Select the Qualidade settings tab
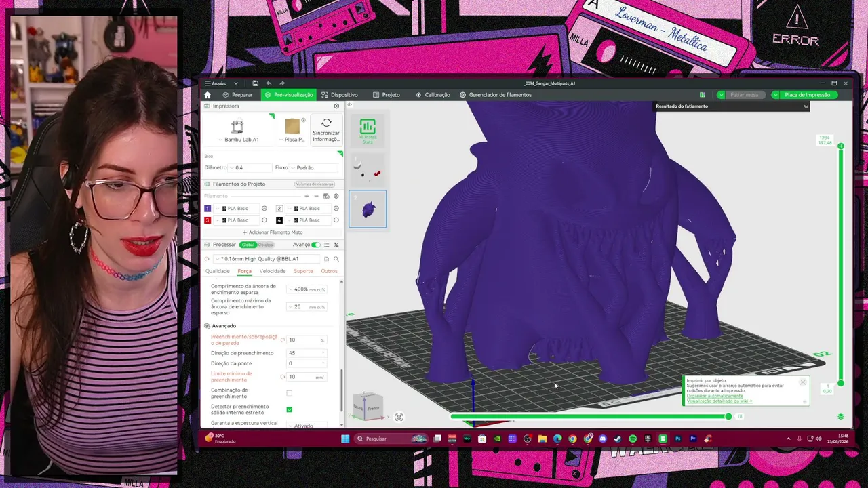Image resolution: width=868 pixels, height=488 pixels. pos(218,271)
